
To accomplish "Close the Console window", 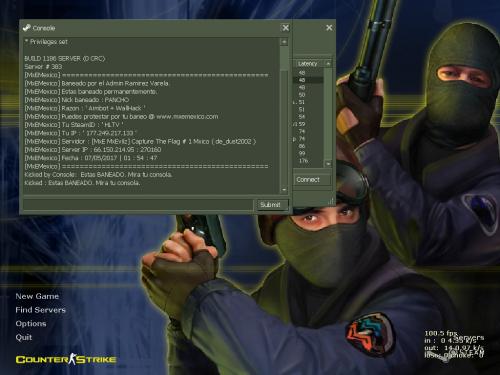I will pyautogui.click(x=286, y=28).
